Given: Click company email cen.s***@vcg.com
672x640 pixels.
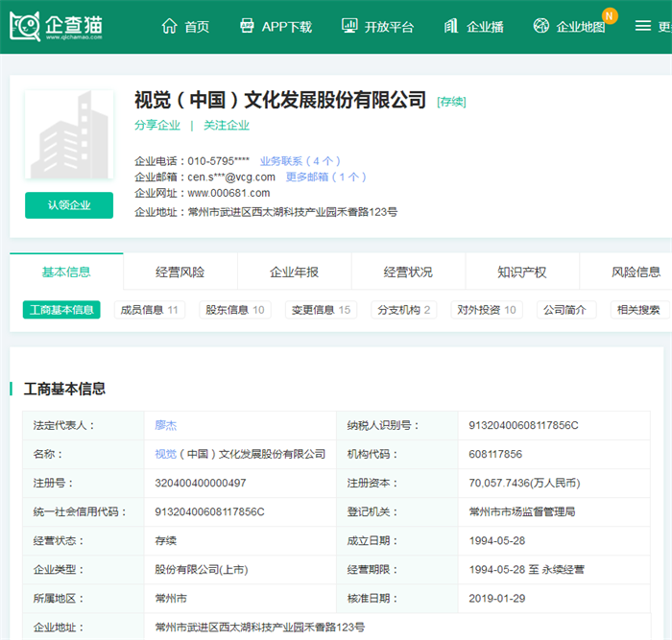Looking at the screenshot, I should [231, 177].
